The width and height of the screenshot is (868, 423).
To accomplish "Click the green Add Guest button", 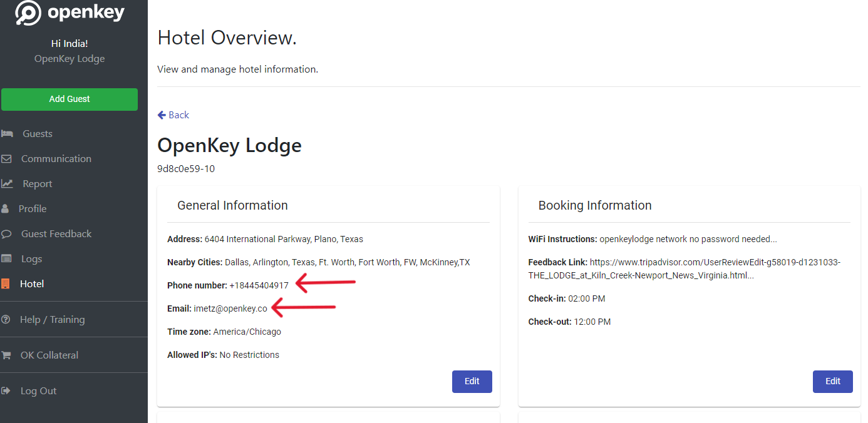I will click(70, 99).
